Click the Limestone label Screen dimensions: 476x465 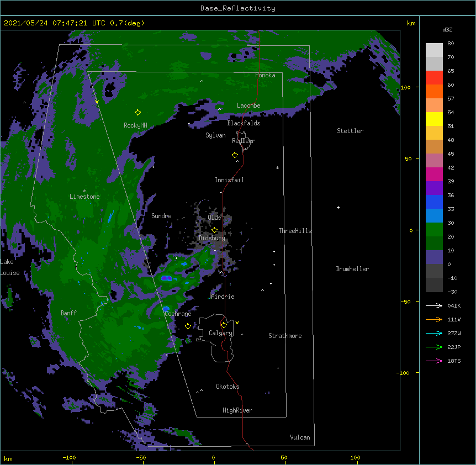pos(84,197)
